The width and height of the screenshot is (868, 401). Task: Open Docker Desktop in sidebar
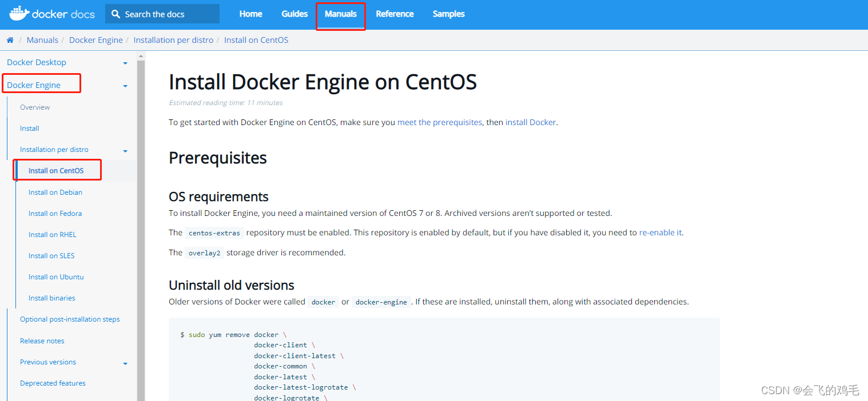pyautogui.click(x=37, y=62)
